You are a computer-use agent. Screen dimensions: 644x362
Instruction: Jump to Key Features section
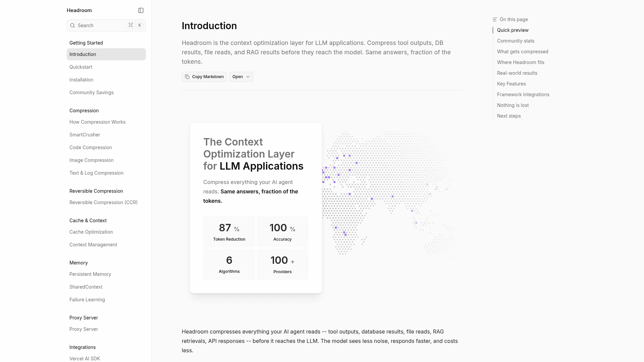511,84
